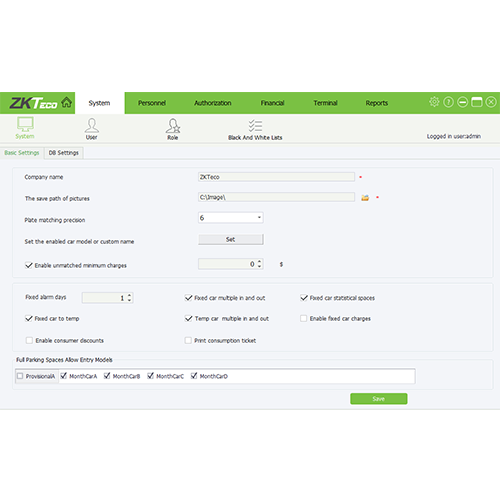Screen dimensions: 500x500
Task: Click Set button for car model
Action: [231, 239]
